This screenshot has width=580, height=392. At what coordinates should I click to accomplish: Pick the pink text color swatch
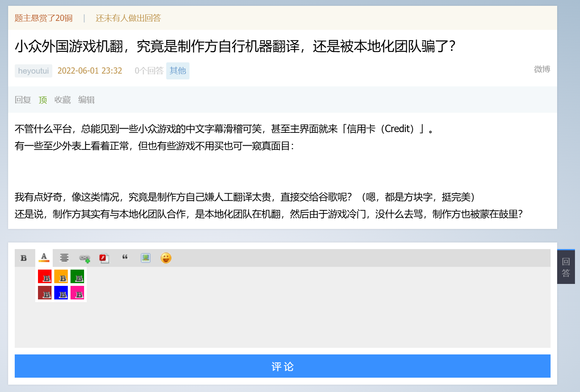(x=77, y=293)
